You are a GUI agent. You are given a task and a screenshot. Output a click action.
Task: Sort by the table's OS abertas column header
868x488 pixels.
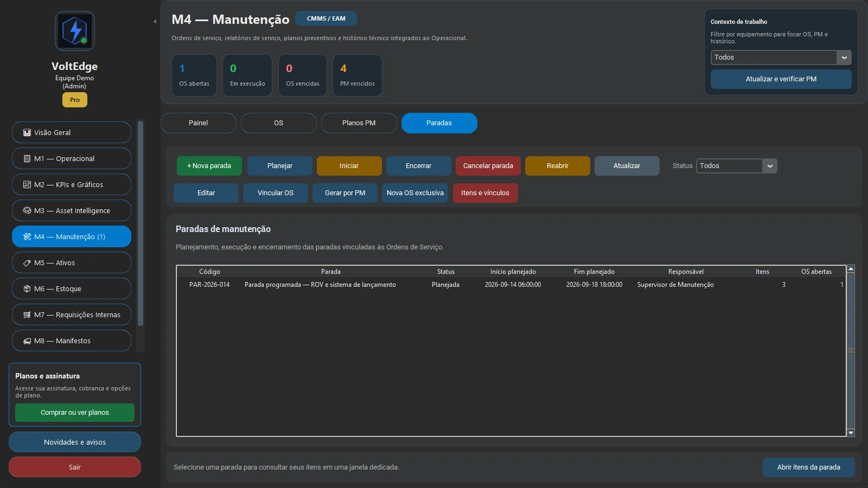point(816,272)
